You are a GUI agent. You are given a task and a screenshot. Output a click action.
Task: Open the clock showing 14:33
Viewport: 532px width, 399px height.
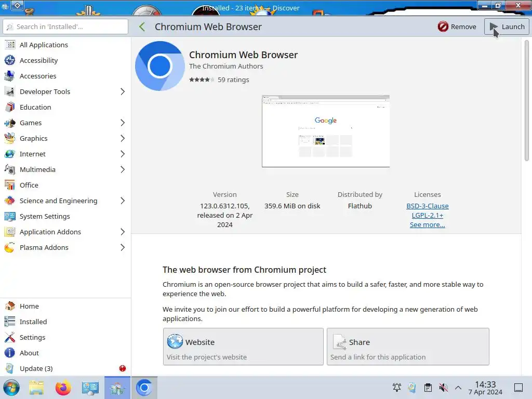pos(485,388)
